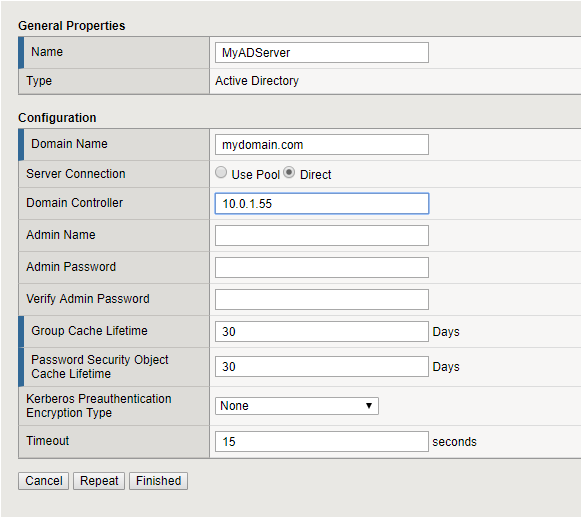Open Kerberos Preauthentication Encryption Type dropdown
The image size is (582, 518).
[x=297, y=406]
